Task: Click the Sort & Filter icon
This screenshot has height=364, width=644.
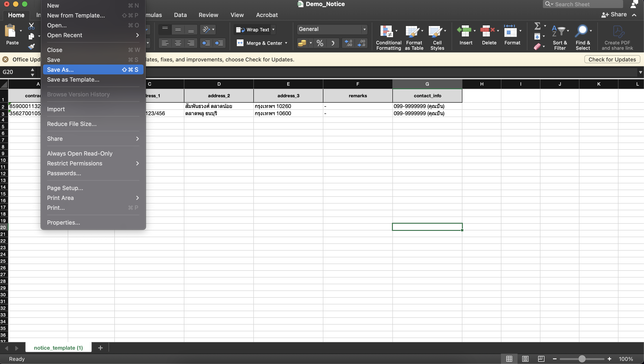Action: click(559, 31)
